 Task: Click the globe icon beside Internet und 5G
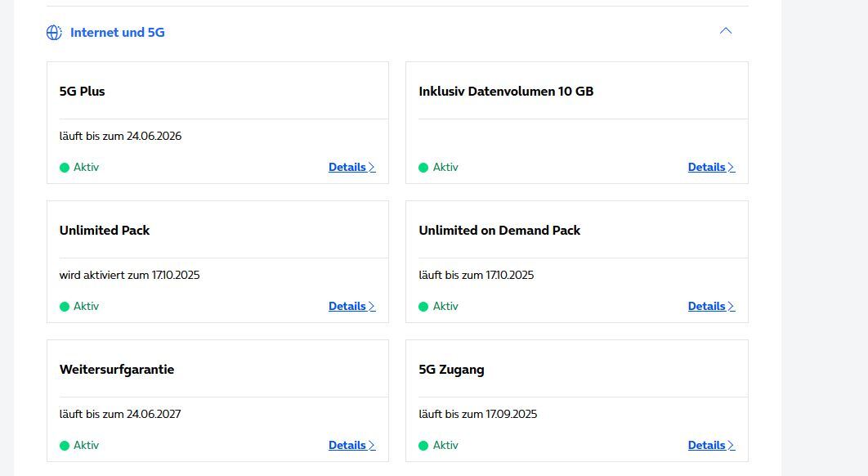[x=54, y=33]
